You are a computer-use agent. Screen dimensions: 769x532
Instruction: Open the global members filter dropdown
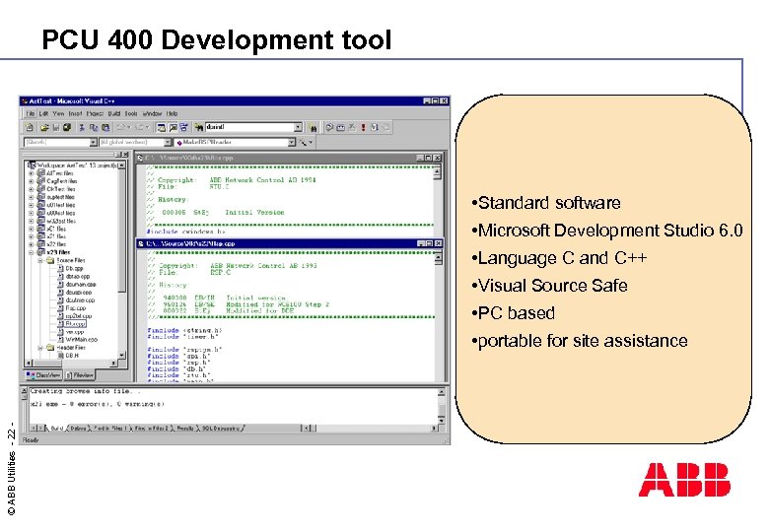[168, 143]
